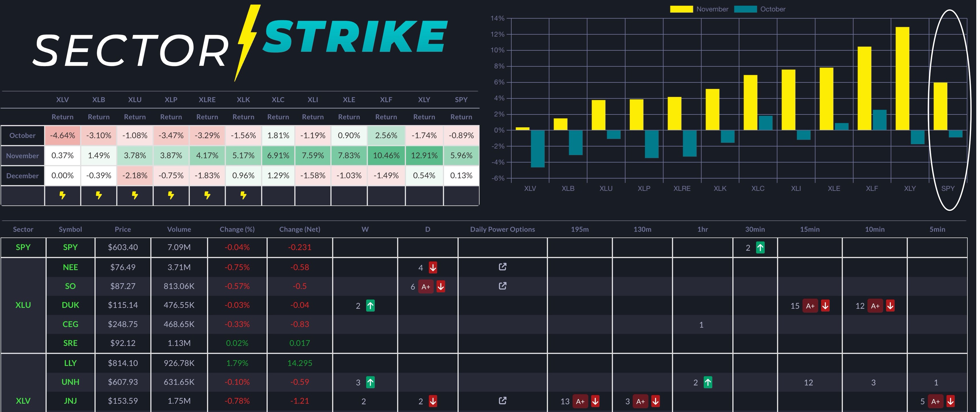Click green up arrow in DUK weekly cell
Screen dimensions: 980x412
point(370,306)
